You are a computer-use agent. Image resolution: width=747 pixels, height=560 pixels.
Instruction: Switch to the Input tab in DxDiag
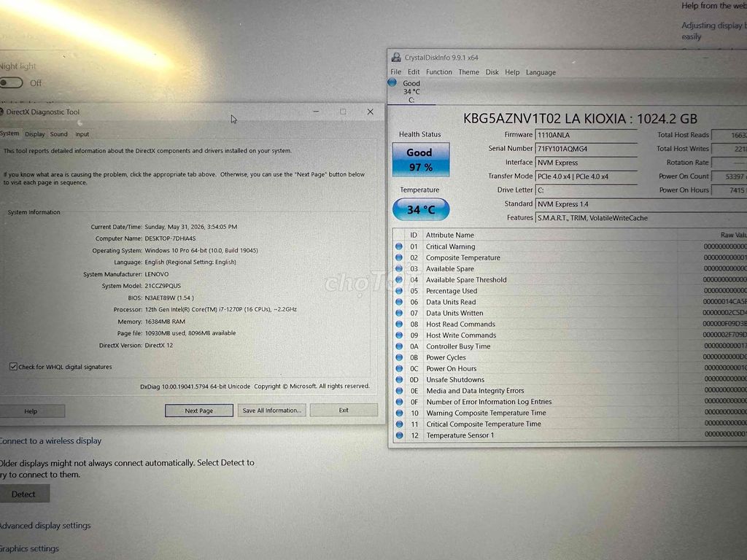(x=82, y=134)
